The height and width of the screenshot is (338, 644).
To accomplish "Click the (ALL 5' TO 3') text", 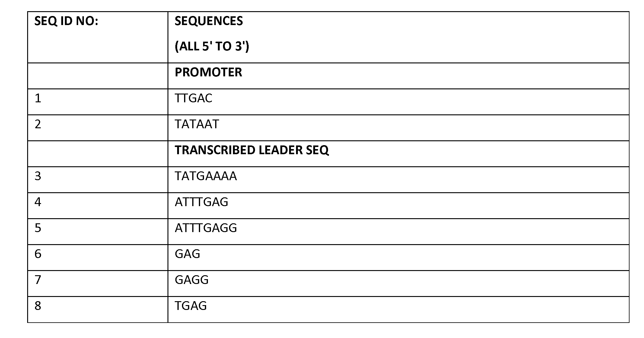I will pos(212,46).
